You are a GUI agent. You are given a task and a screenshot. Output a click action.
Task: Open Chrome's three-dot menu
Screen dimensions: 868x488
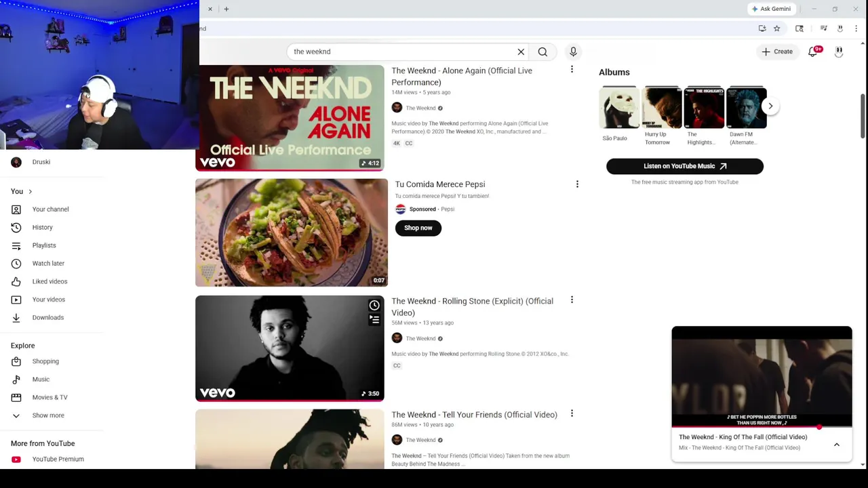pos(856,28)
